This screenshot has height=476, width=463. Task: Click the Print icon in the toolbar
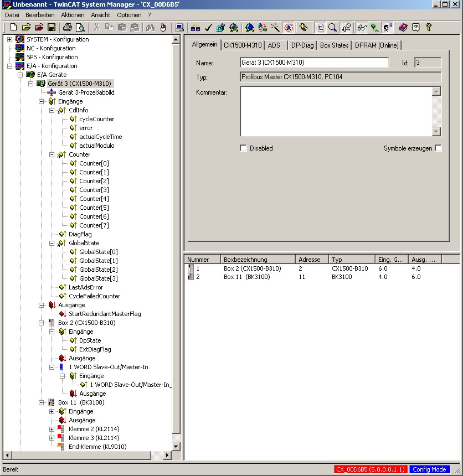pyautogui.click(x=68, y=27)
